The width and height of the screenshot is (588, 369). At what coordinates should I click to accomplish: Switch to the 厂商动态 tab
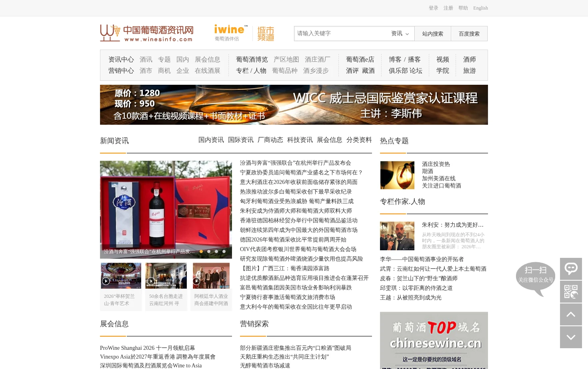(x=270, y=140)
